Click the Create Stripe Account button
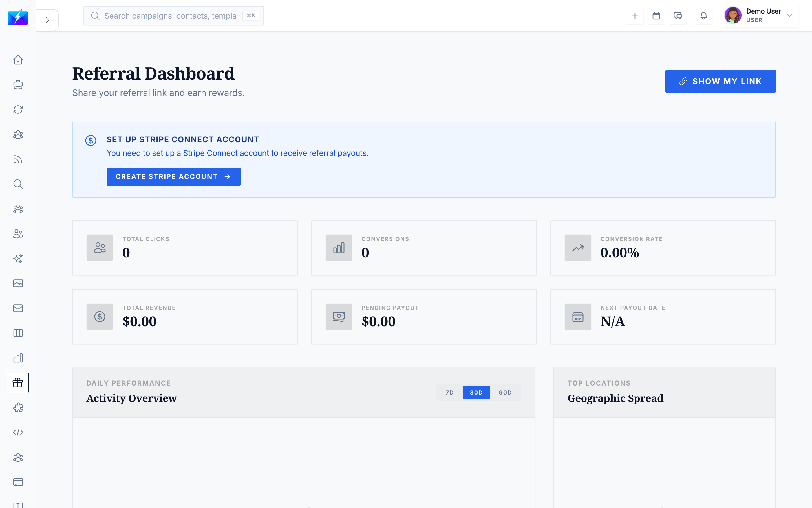Screen dimensions: 812x508 click(x=173, y=177)
